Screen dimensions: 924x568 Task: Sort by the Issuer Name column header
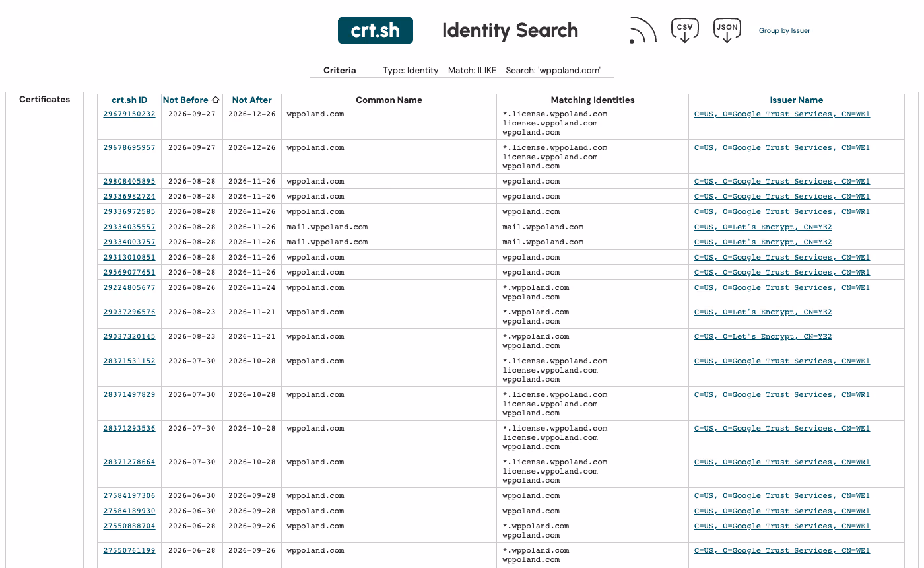tap(797, 100)
